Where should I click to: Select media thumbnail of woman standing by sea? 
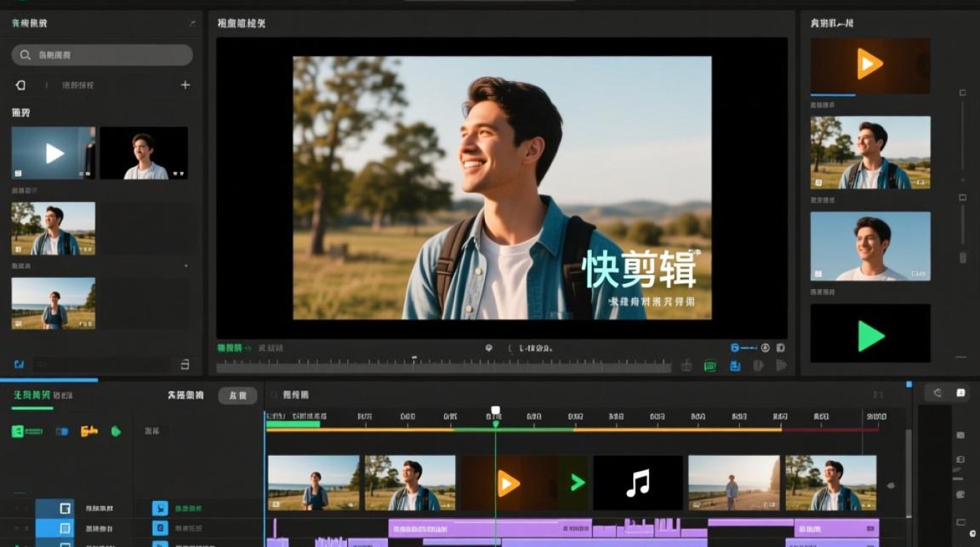coord(53,303)
